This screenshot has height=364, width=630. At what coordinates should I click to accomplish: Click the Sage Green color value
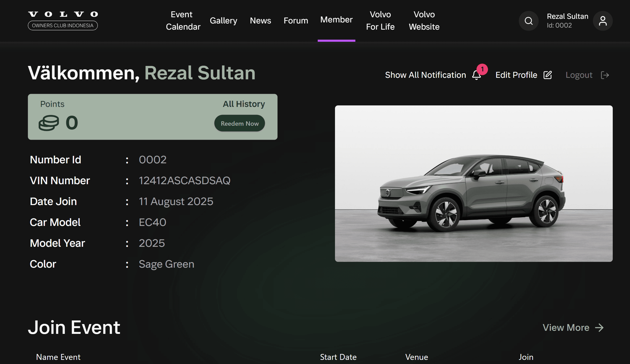click(166, 264)
